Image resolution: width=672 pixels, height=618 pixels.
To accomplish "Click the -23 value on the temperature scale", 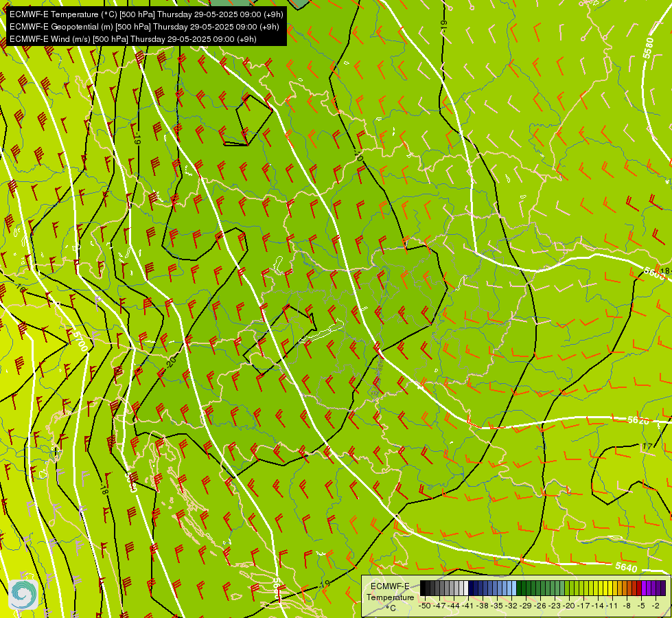I will (554, 606).
